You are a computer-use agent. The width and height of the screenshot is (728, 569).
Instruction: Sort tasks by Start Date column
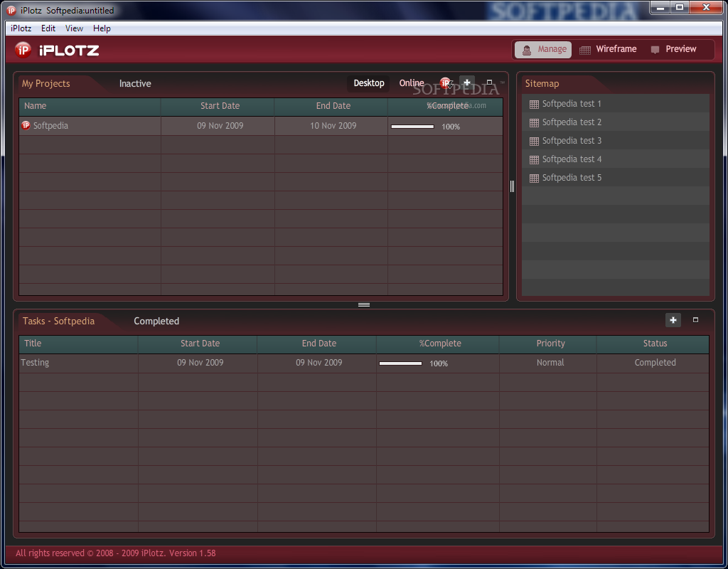coord(198,344)
